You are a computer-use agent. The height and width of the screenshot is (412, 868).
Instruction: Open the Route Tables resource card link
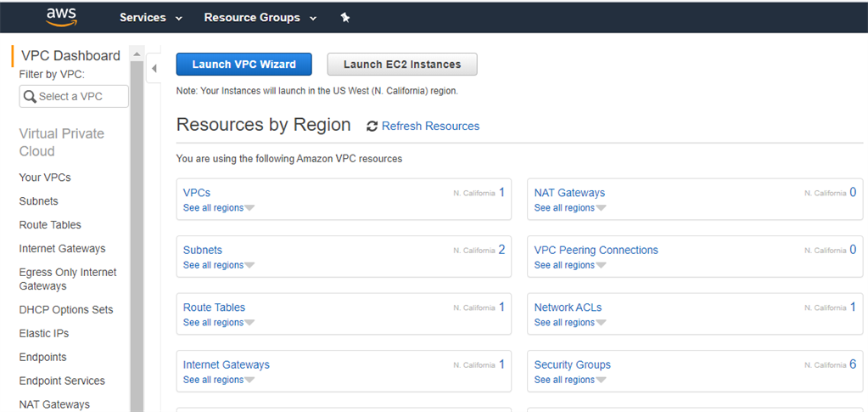point(214,308)
